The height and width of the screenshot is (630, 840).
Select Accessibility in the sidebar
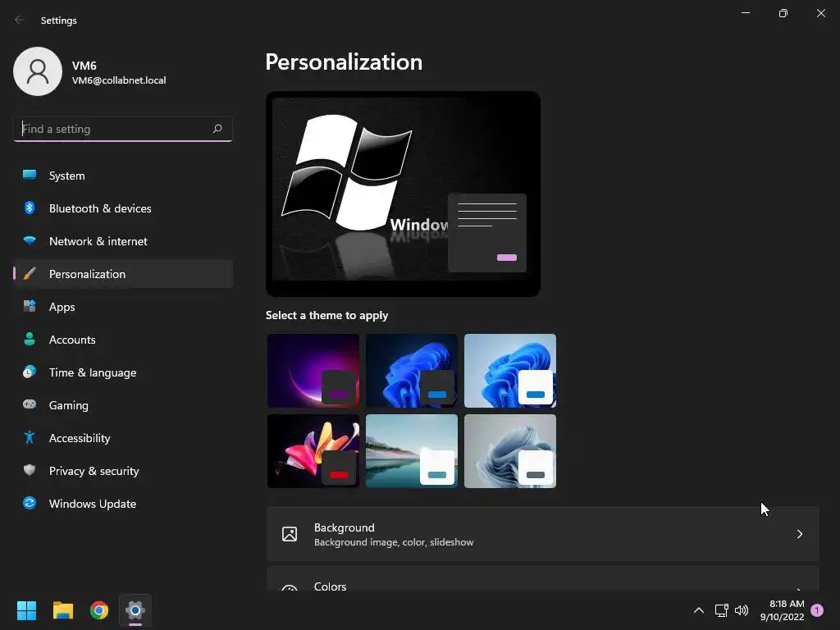point(123,438)
